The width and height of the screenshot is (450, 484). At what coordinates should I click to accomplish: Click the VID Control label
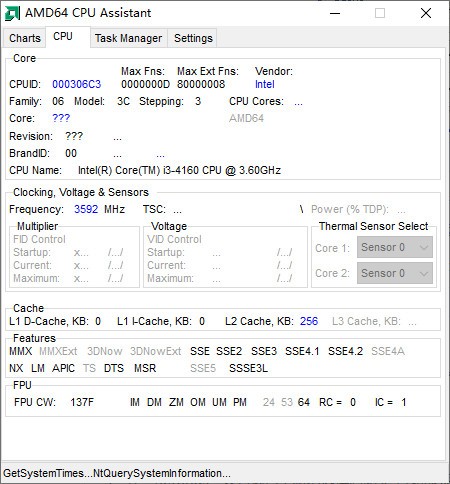[x=174, y=239]
